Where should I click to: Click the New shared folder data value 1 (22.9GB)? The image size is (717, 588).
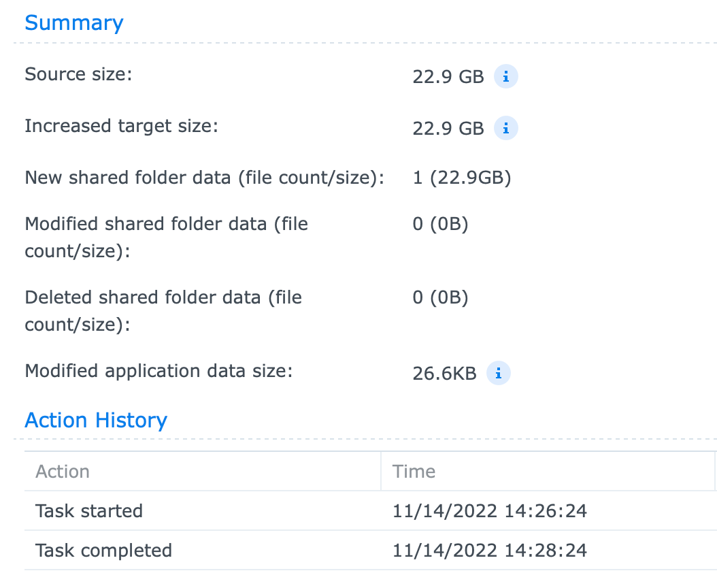click(461, 178)
